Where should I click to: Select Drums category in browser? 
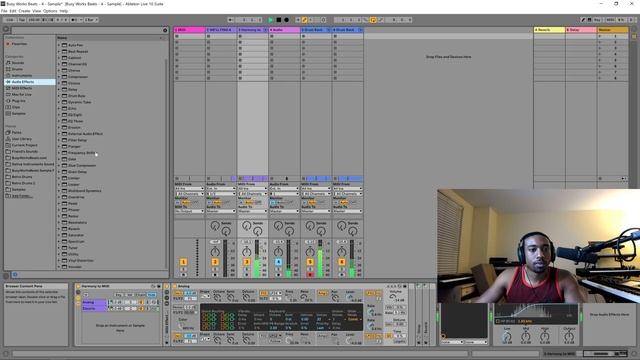click(x=17, y=69)
